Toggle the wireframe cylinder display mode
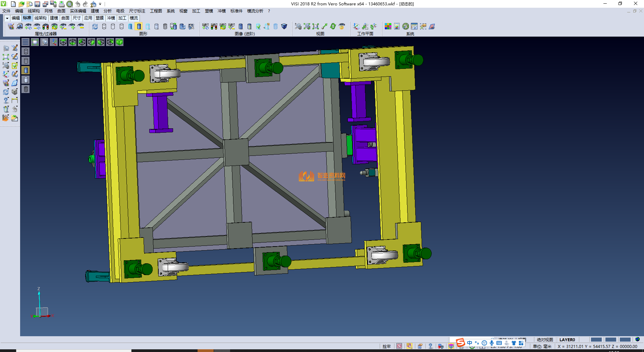Image resolution: width=644 pixels, height=352 pixels. (x=104, y=26)
